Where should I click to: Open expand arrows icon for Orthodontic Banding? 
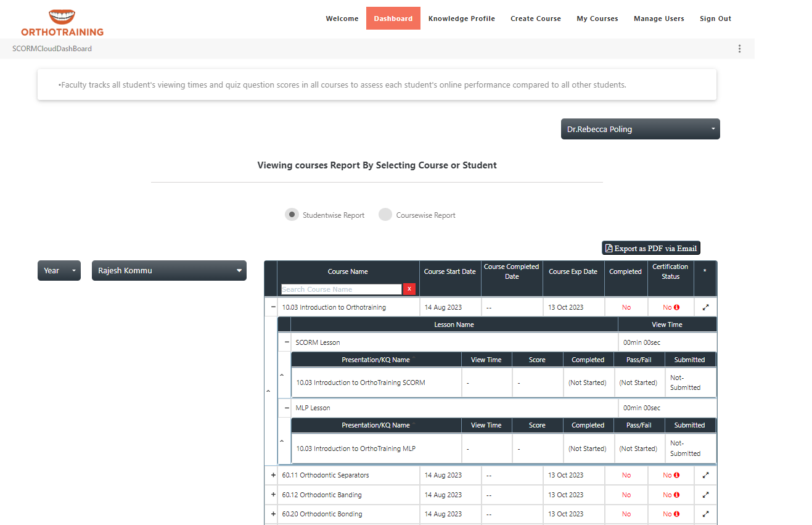click(705, 495)
